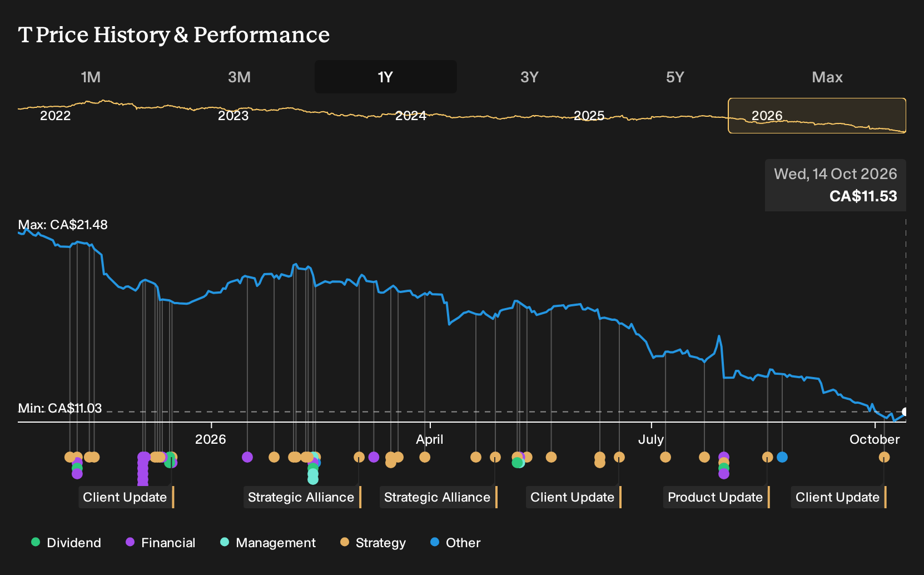Click the Max: CA$21.48 label

[x=63, y=225]
